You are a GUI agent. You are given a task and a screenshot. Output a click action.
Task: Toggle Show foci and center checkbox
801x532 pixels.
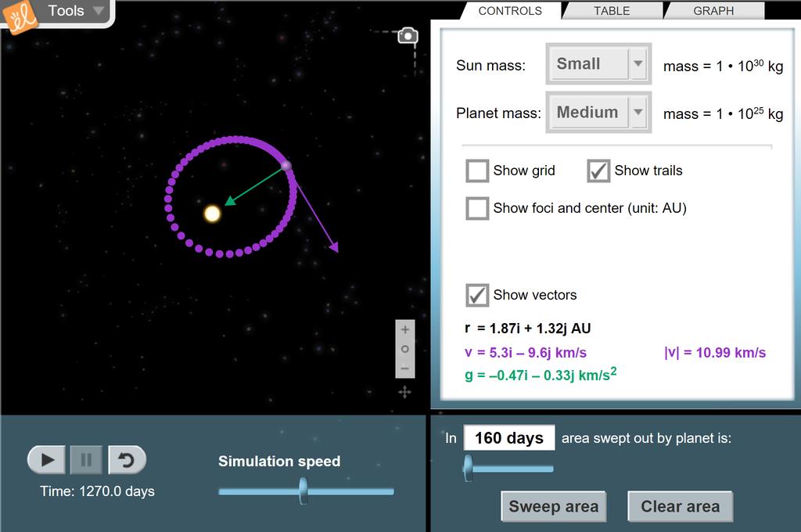[477, 208]
